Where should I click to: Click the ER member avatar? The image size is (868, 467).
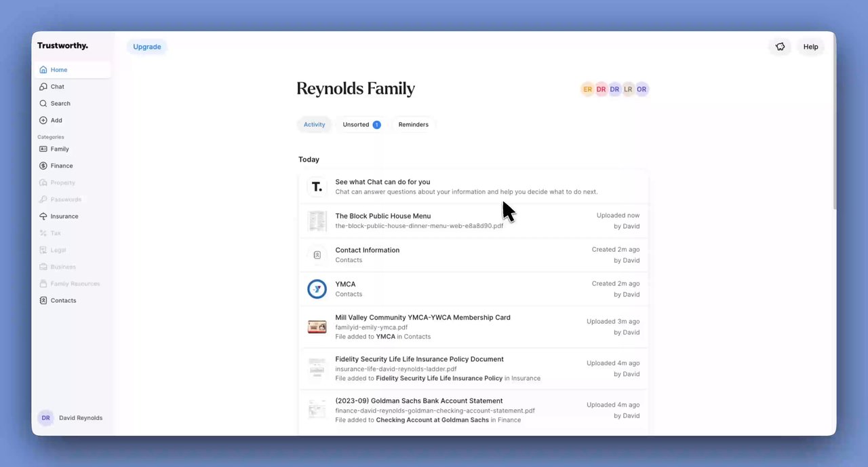pos(587,90)
